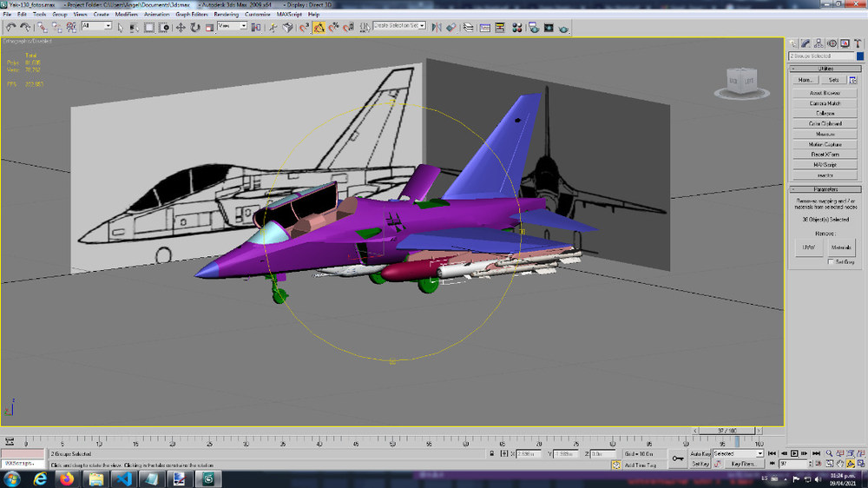Activate the Select and Scale tool

[209, 27]
